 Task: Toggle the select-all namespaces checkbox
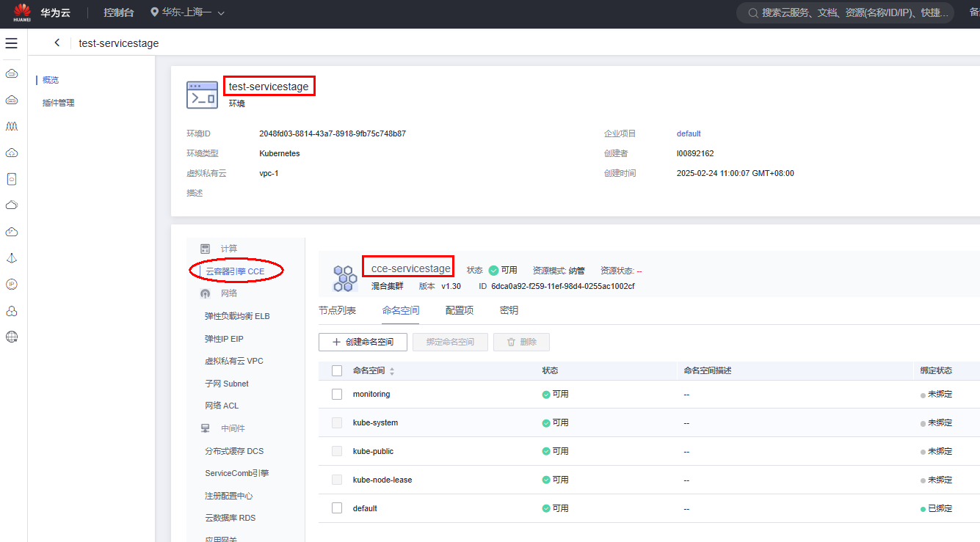[337, 370]
